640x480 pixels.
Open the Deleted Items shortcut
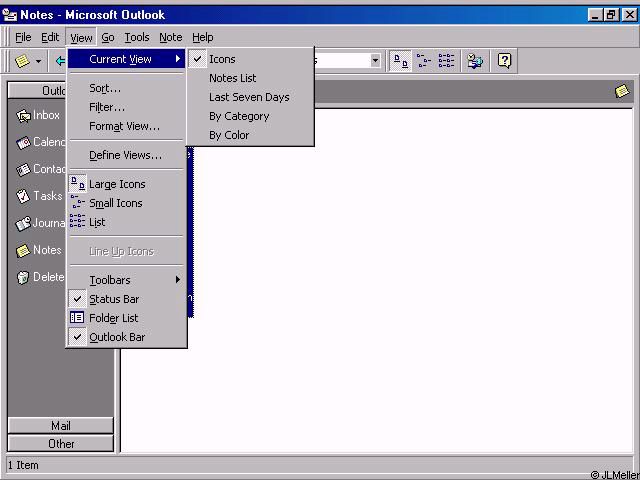(40, 277)
